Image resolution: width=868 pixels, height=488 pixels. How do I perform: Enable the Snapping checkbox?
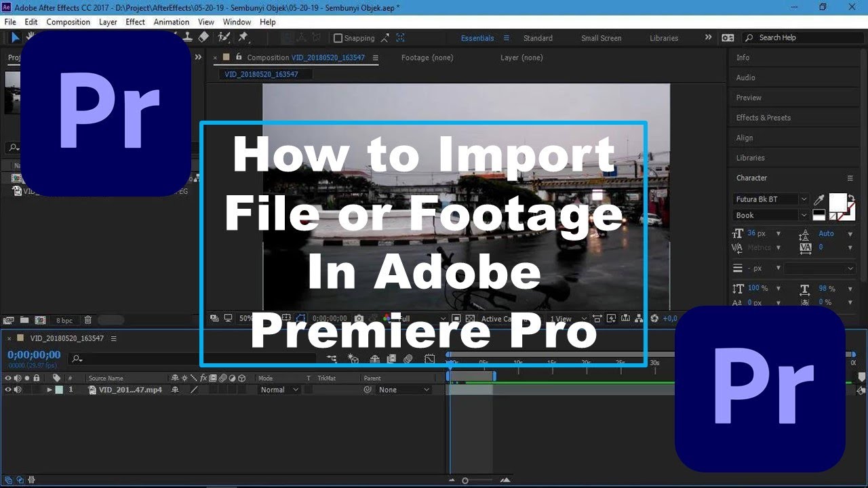click(x=338, y=38)
